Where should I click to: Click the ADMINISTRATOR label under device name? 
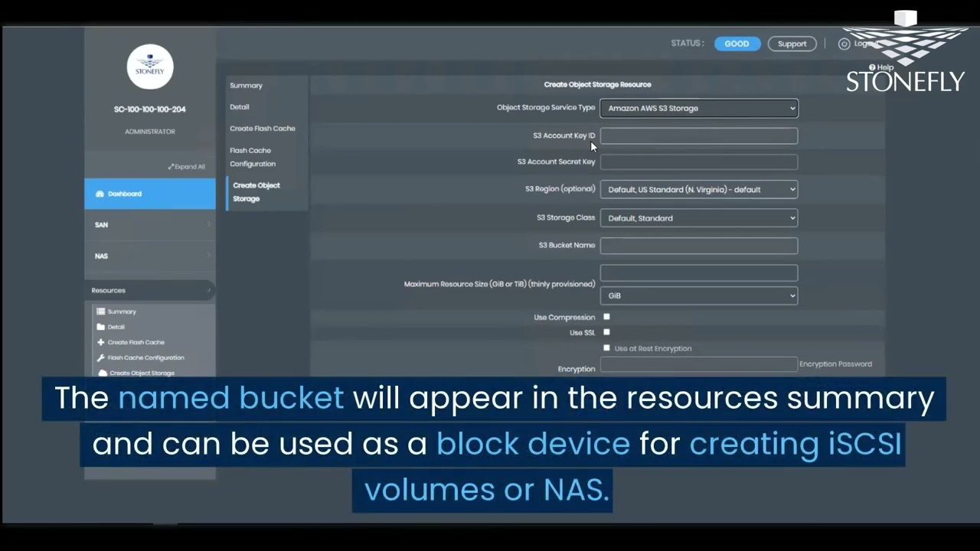150,132
